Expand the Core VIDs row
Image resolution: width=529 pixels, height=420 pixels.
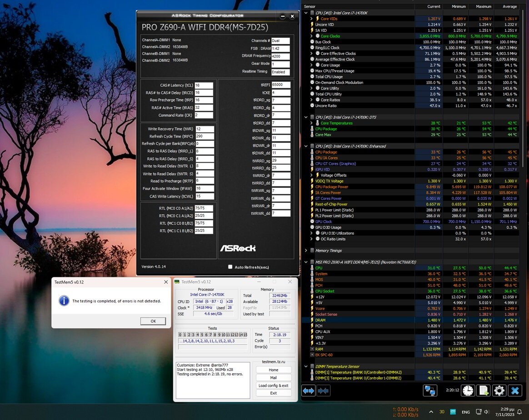[311, 19]
